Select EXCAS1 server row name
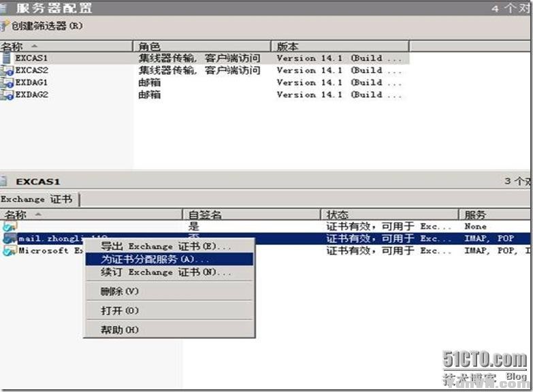This screenshot has width=533, height=392. tap(31, 58)
